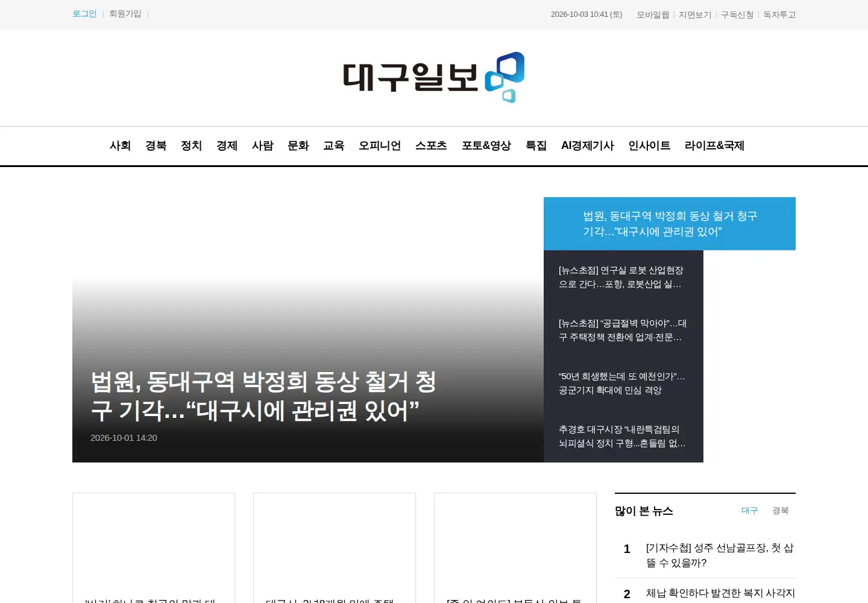868x603 pixels.
Task: Open the 경북 menu section
Action: 156,146
